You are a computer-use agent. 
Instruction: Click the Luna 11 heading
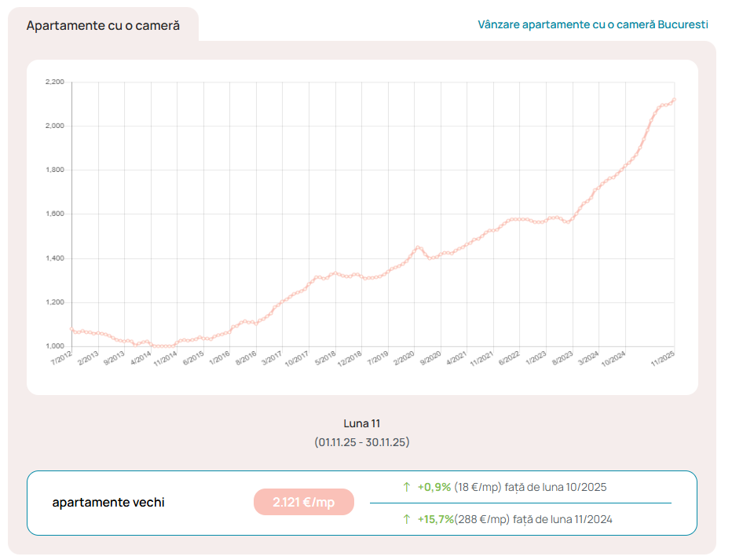tap(361, 423)
